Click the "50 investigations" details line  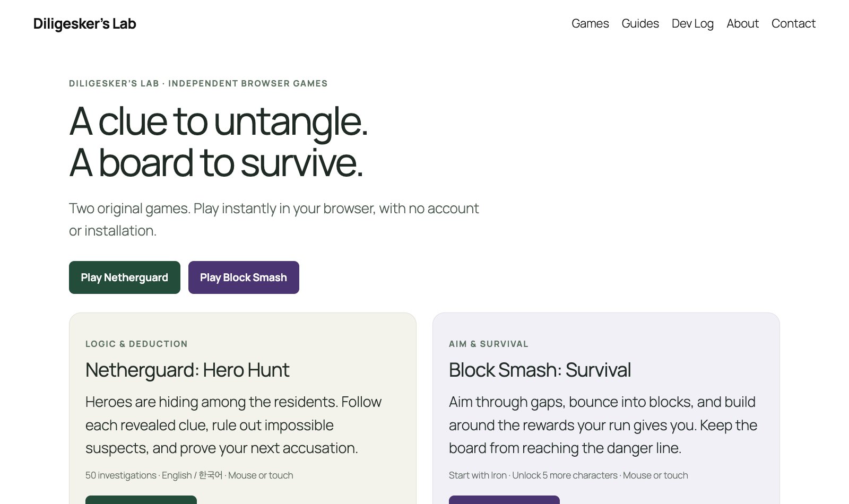pos(189,475)
